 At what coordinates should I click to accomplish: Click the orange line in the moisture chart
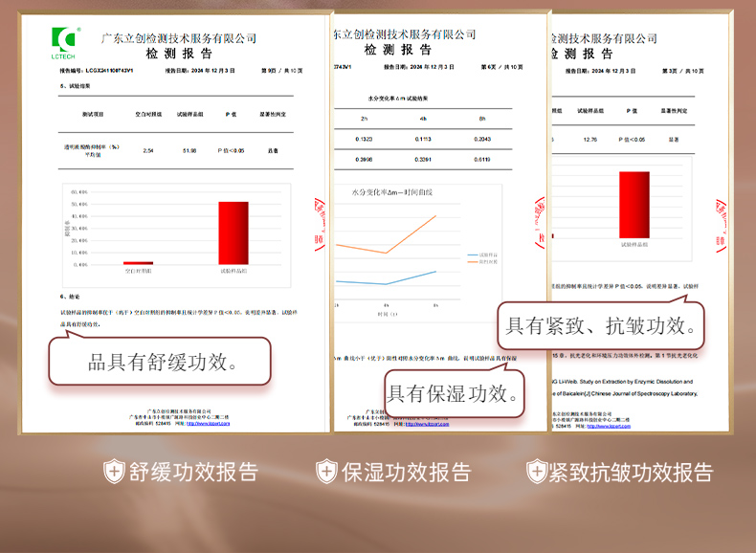coord(411,234)
